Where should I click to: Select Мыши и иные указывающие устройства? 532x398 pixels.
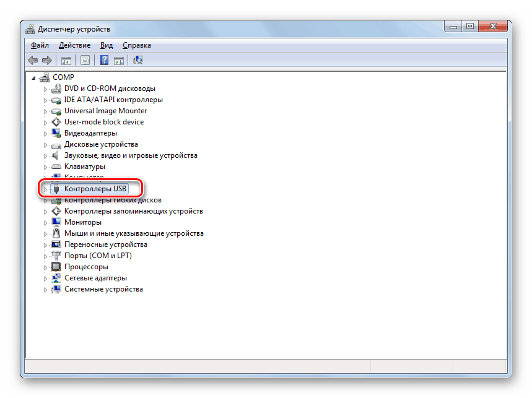pyautogui.click(x=134, y=233)
